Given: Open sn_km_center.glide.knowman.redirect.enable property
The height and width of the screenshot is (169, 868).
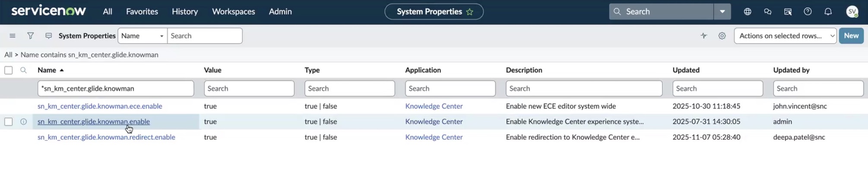Looking at the screenshot, I should click(106, 137).
